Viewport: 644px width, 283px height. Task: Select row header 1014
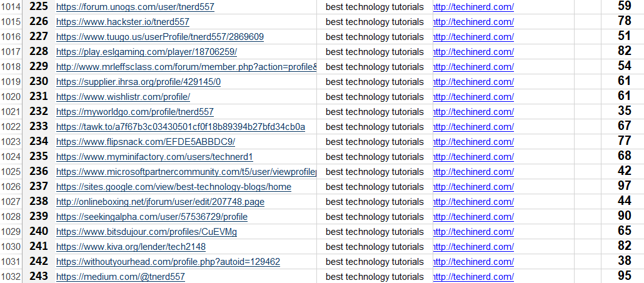pos(11,7)
